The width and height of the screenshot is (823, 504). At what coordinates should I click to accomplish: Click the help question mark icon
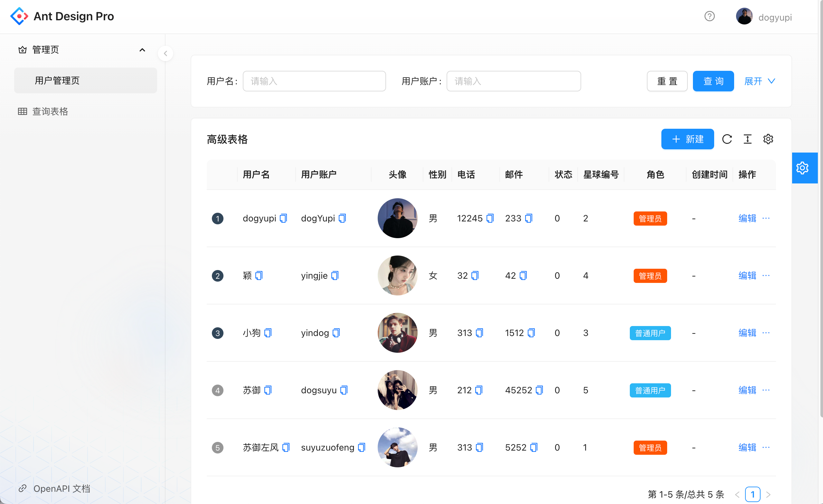[x=709, y=16]
